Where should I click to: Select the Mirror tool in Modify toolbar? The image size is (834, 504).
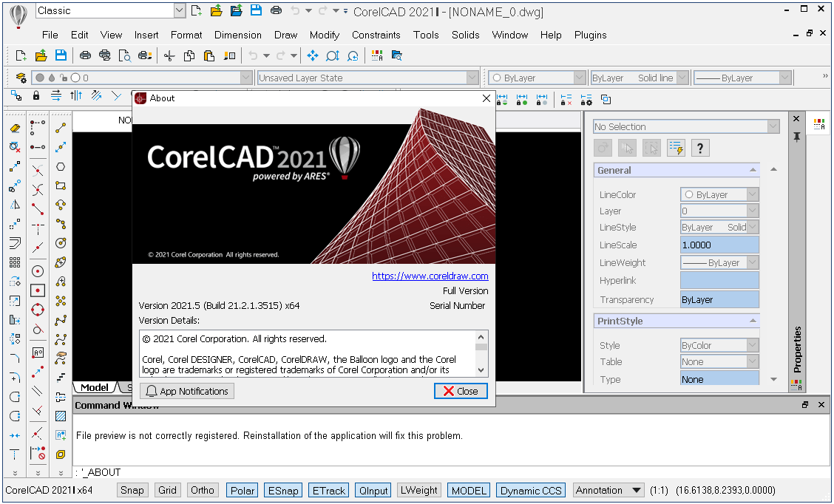coord(15,205)
